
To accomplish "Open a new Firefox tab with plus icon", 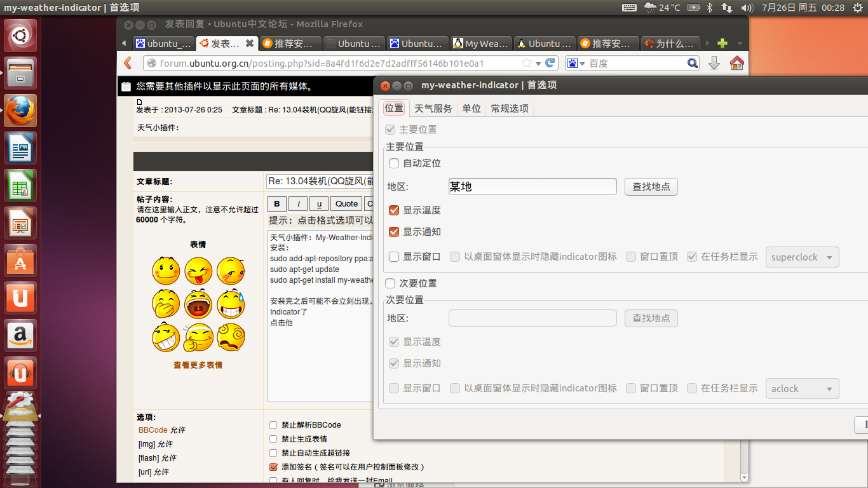I will [x=722, y=43].
